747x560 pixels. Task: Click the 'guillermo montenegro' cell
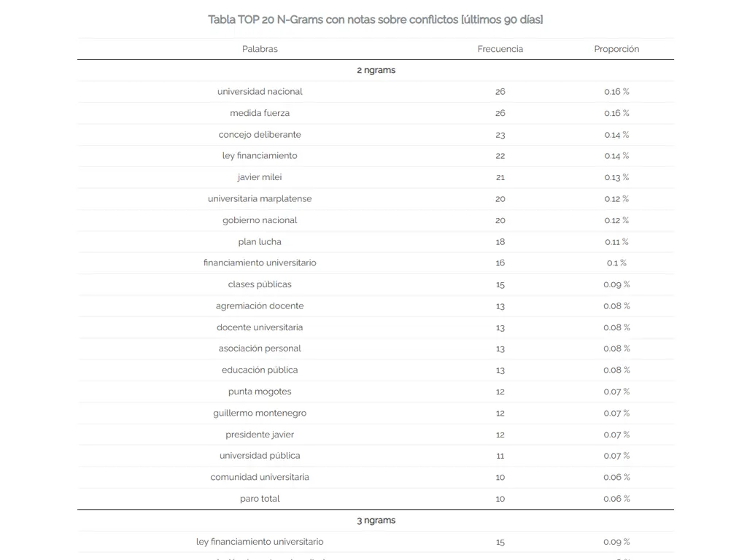[x=260, y=413]
